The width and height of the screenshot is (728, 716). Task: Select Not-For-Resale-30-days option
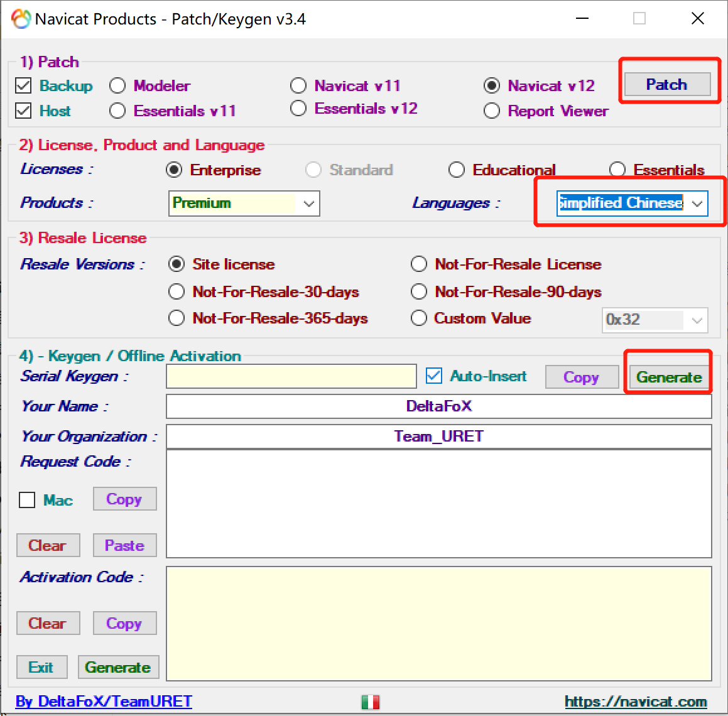tap(177, 291)
